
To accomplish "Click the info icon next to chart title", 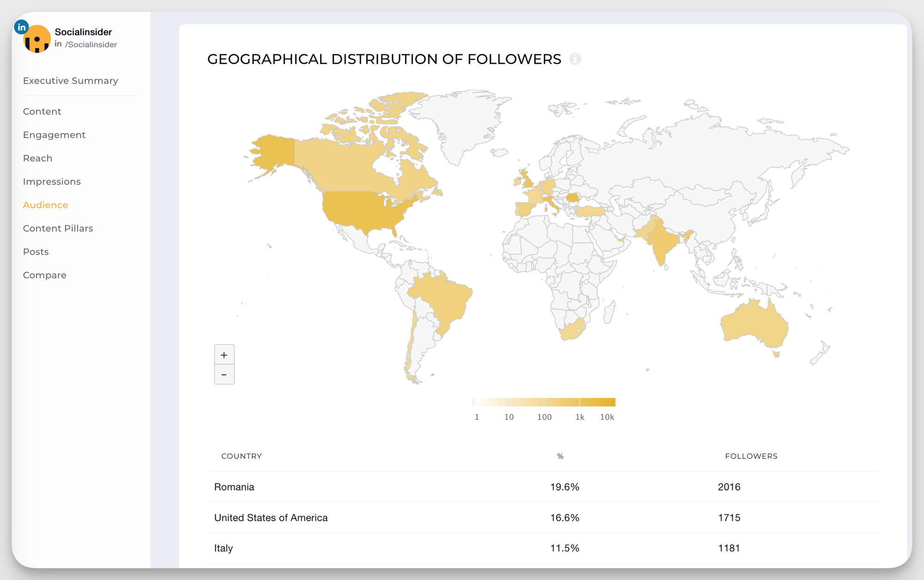I will [x=575, y=59].
